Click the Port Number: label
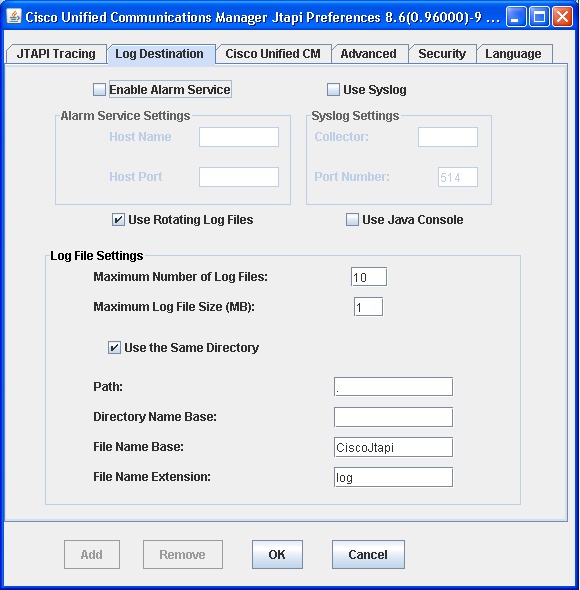 pos(352,177)
